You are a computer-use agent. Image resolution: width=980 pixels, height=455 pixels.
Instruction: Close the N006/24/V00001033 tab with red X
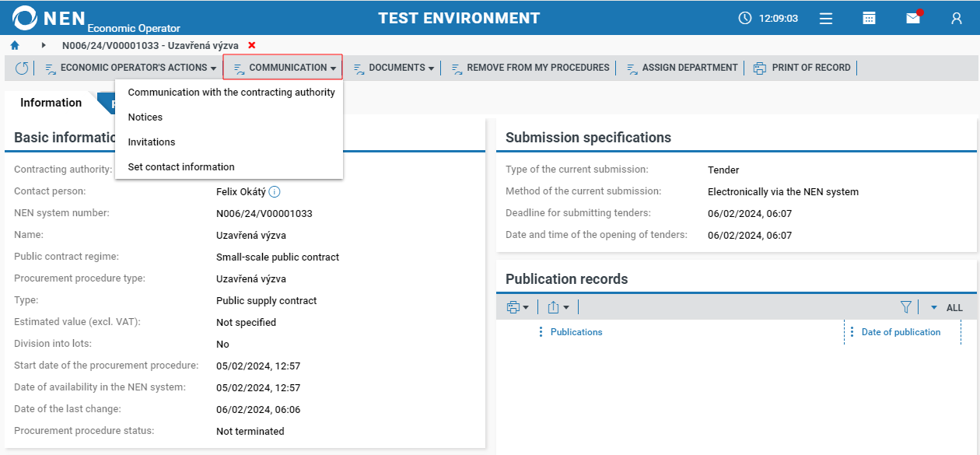coord(251,46)
